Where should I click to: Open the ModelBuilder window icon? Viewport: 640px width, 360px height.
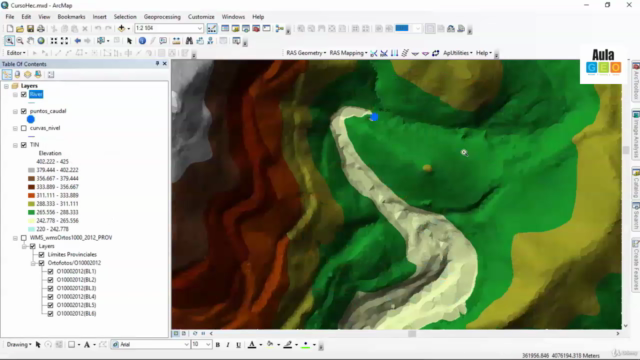[280, 29]
